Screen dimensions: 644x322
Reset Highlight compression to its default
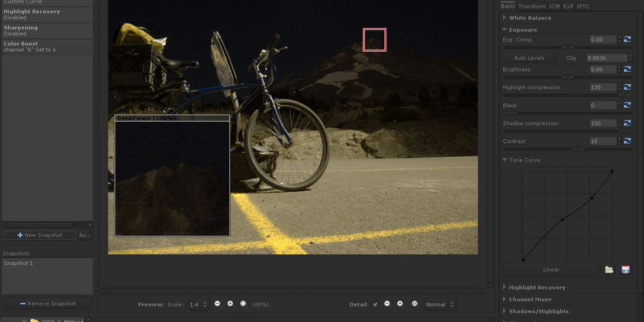tap(627, 87)
